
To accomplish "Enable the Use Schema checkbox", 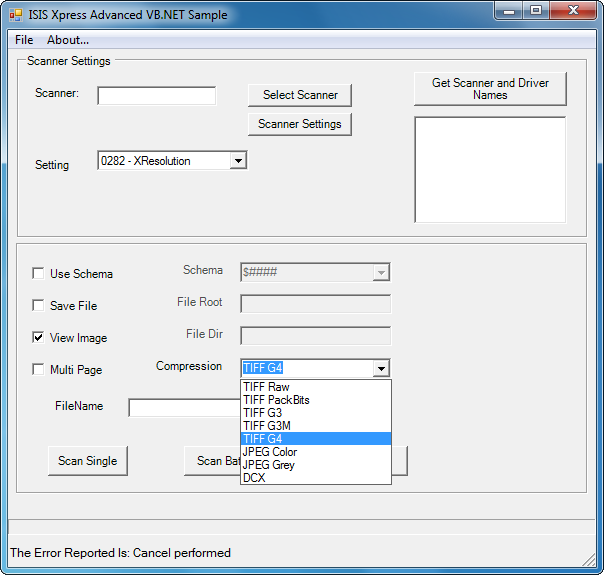I will pyautogui.click(x=38, y=273).
